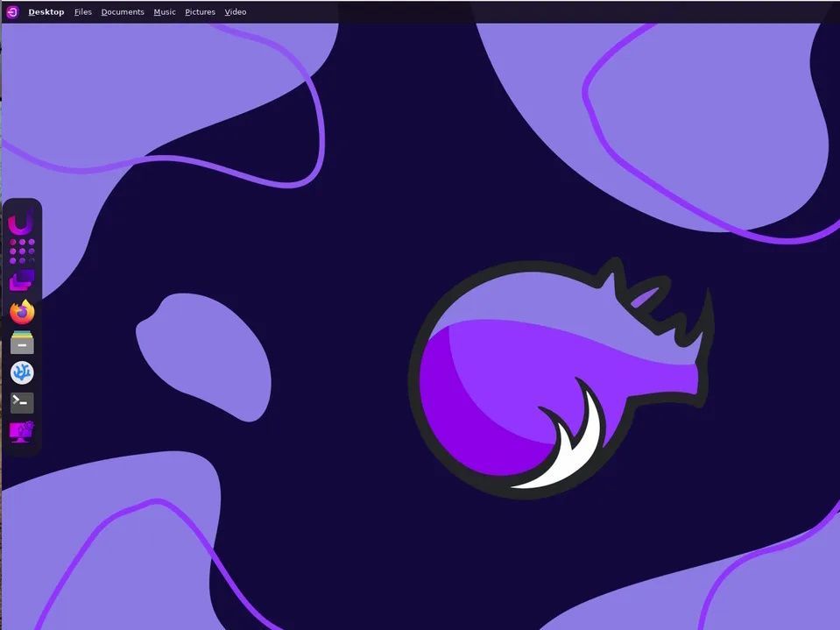Open Pictures from the top bar
The image size is (840, 630).
click(200, 12)
